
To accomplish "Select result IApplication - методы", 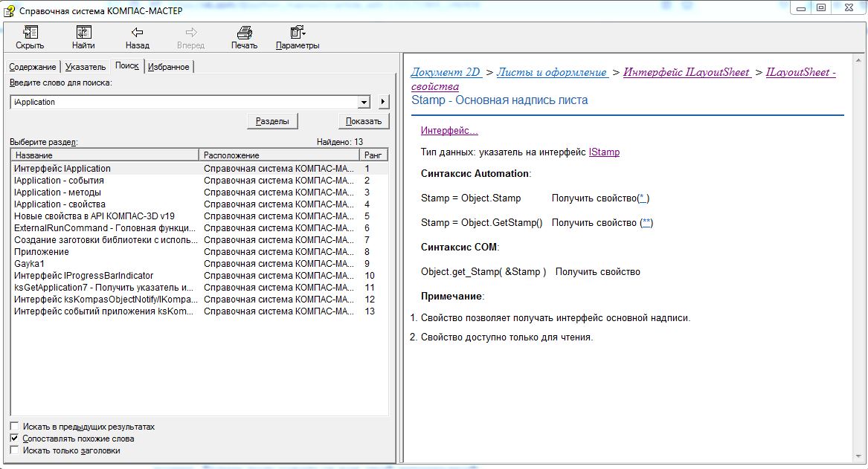I will click(199, 193).
